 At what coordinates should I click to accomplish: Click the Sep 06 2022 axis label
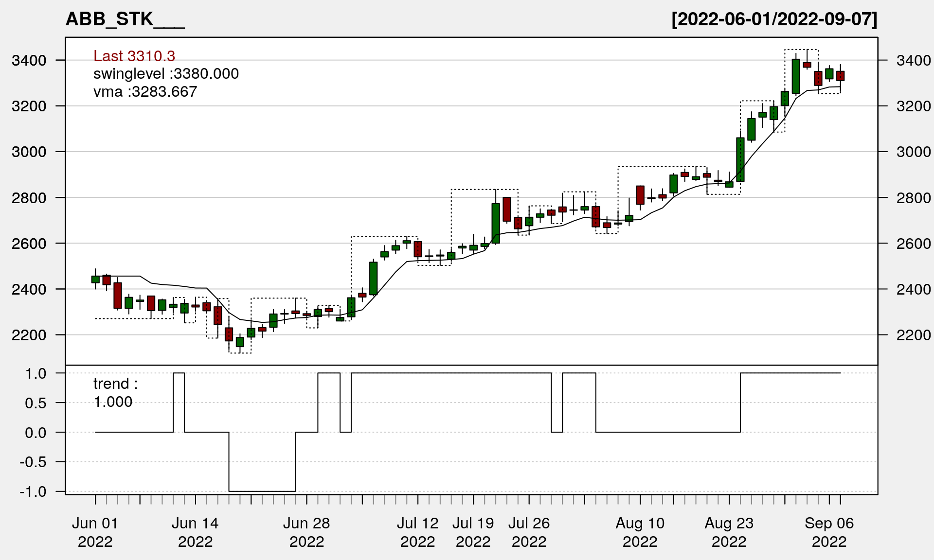(829, 532)
